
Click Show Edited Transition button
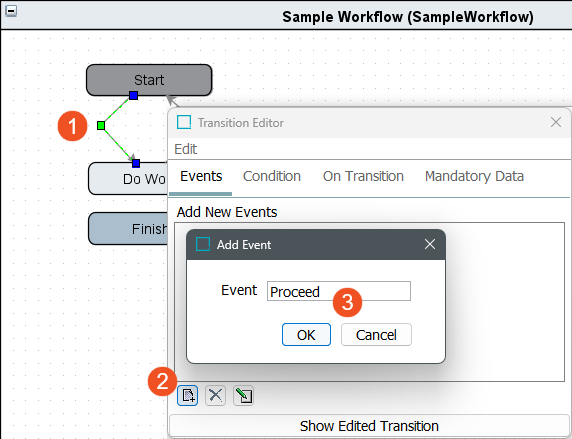[369, 426]
